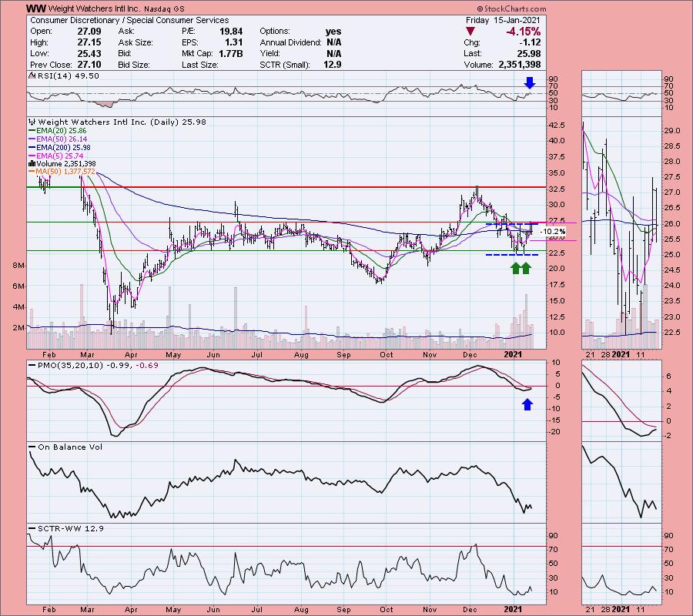The width and height of the screenshot is (693, 616).
Task: Click the Open value 27.09
Action: point(89,32)
